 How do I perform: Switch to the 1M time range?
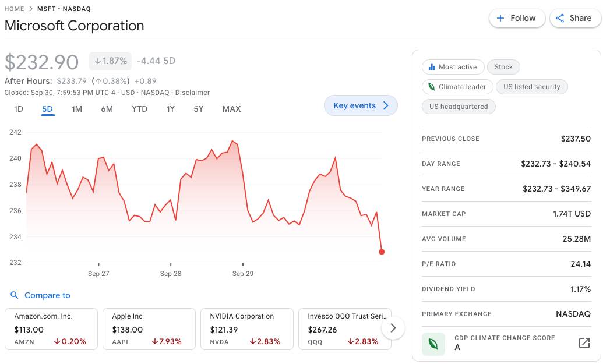[77, 109]
